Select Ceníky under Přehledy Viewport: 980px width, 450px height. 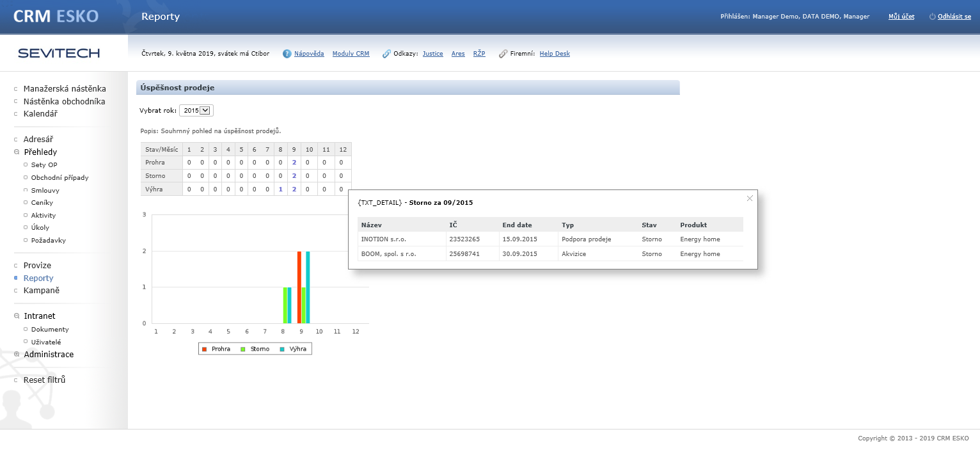pos(42,203)
